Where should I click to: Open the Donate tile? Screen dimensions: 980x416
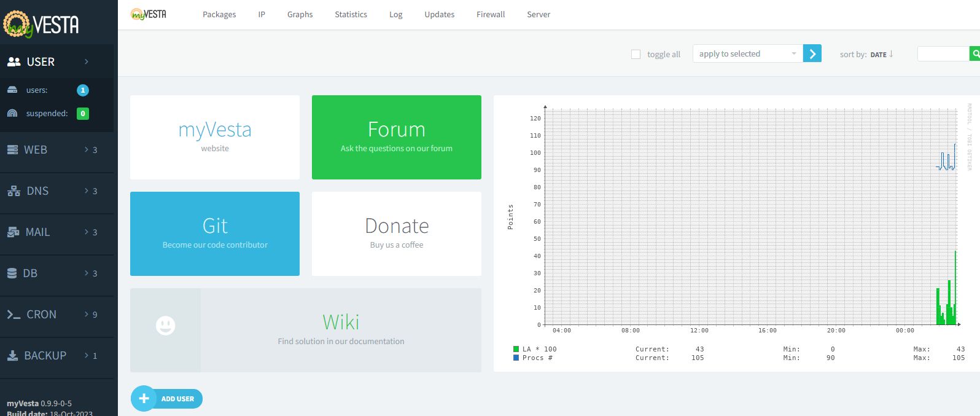[397, 234]
